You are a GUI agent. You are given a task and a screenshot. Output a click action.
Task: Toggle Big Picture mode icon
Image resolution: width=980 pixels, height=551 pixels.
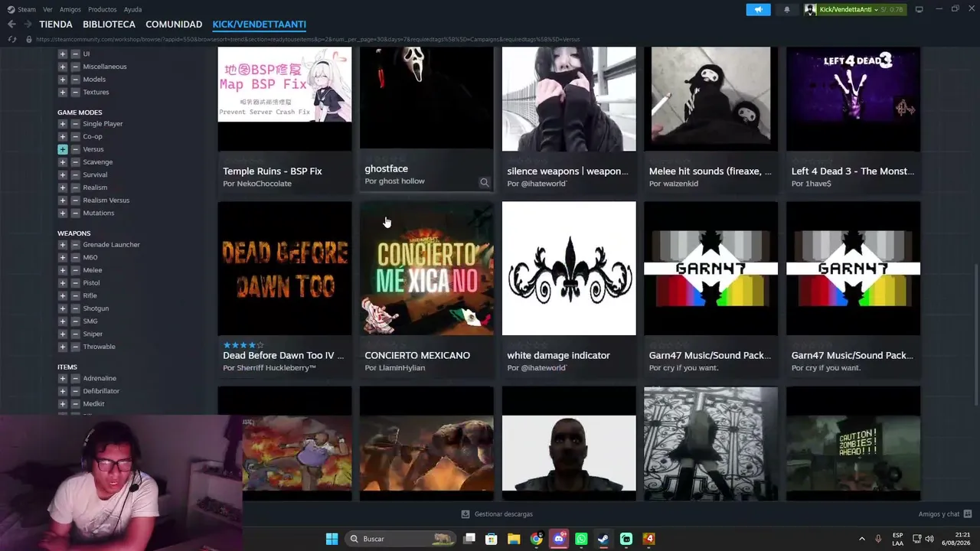919,9
